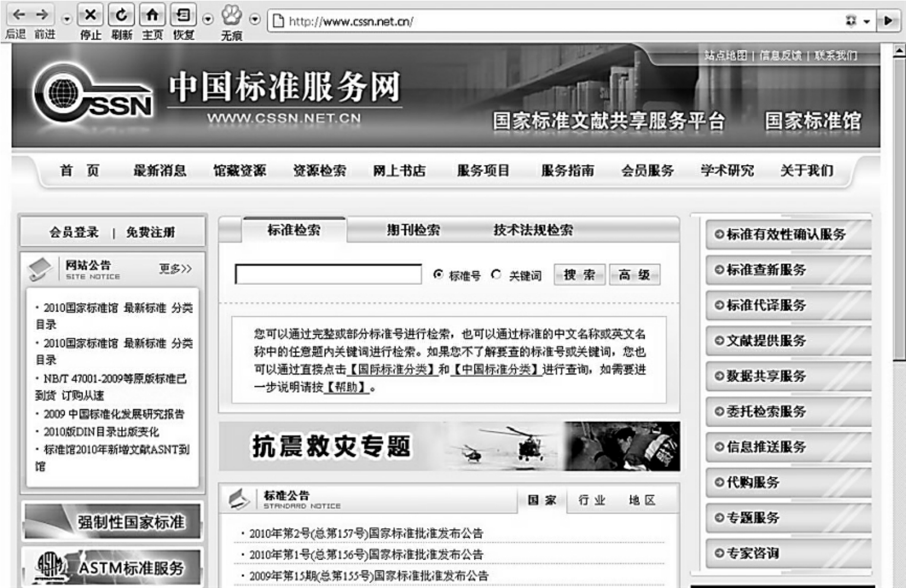Open 学术研究 in navigation menu
This screenshot has width=906, height=588.
[x=727, y=171]
